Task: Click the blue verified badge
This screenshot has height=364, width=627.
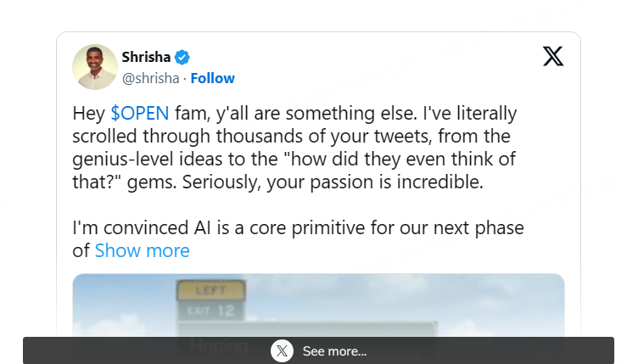Action: 182,58
